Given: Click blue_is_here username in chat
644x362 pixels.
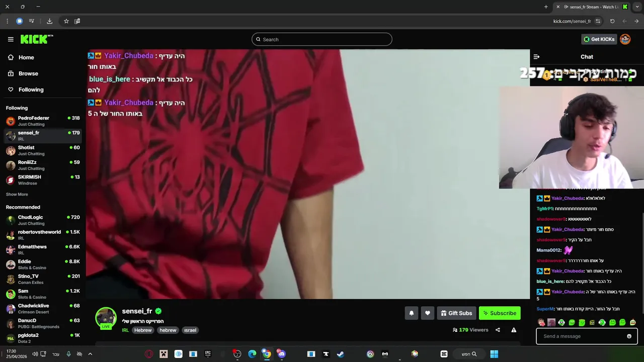Looking at the screenshot, I should tap(550, 282).
